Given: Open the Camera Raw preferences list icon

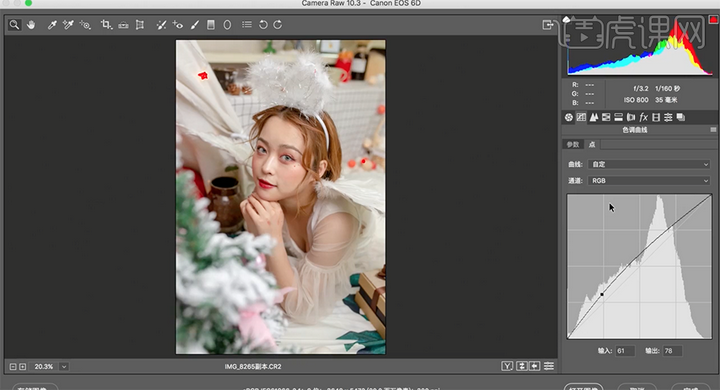Looking at the screenshot, I should pyautogui.click(x=247, y=25).
